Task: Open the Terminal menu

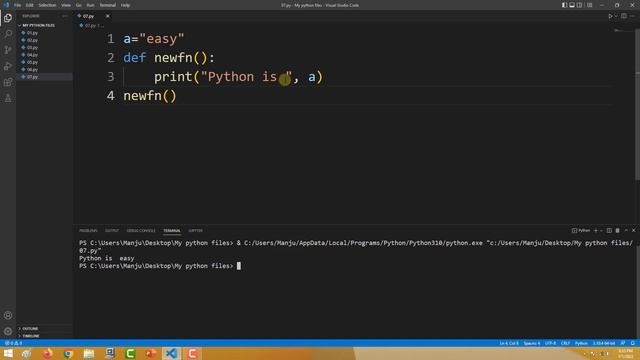Action: pyautogui.click(x=108, y=5)
